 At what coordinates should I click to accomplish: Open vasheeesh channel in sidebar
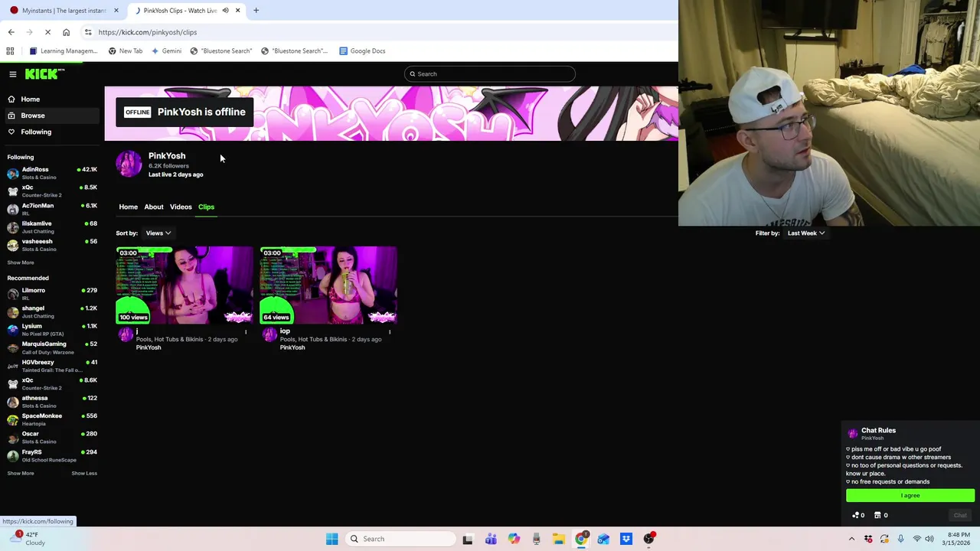point(52,245)
